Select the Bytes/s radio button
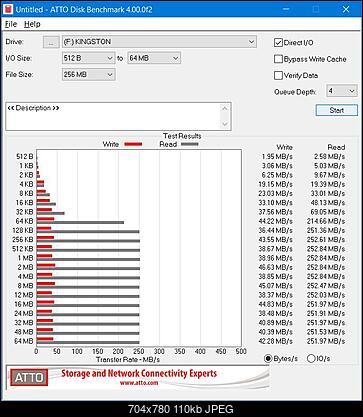 tap(268, 358)
